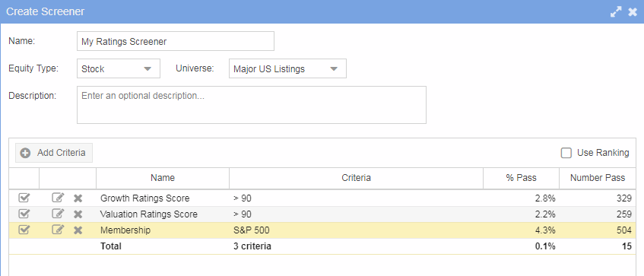Click into the optional Description text area

[252, 105]
